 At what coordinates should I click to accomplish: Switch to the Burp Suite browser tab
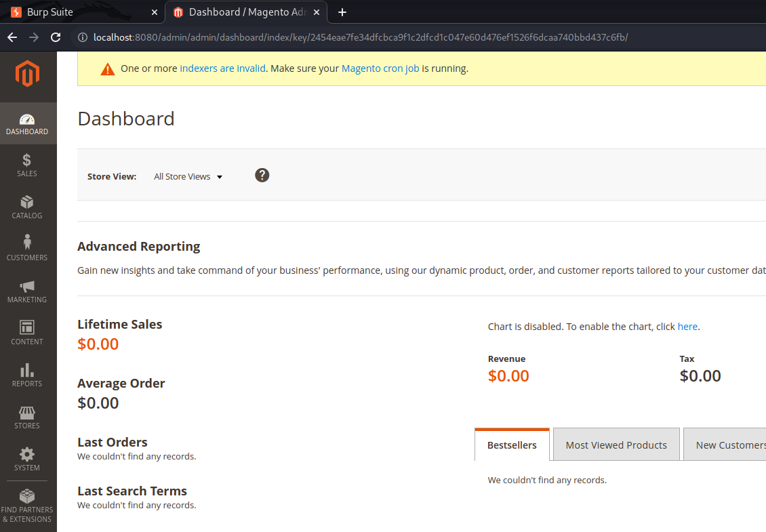82,12
